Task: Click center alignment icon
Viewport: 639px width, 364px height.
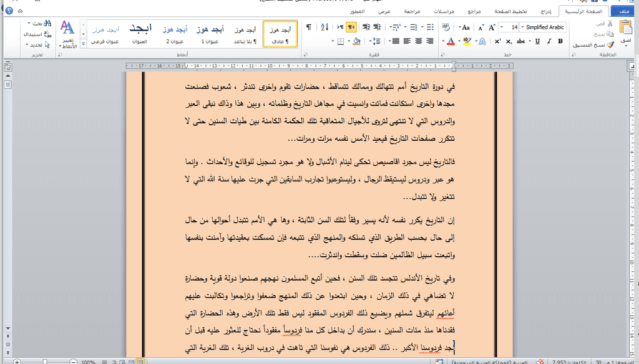Action: [x=419, y=41]
